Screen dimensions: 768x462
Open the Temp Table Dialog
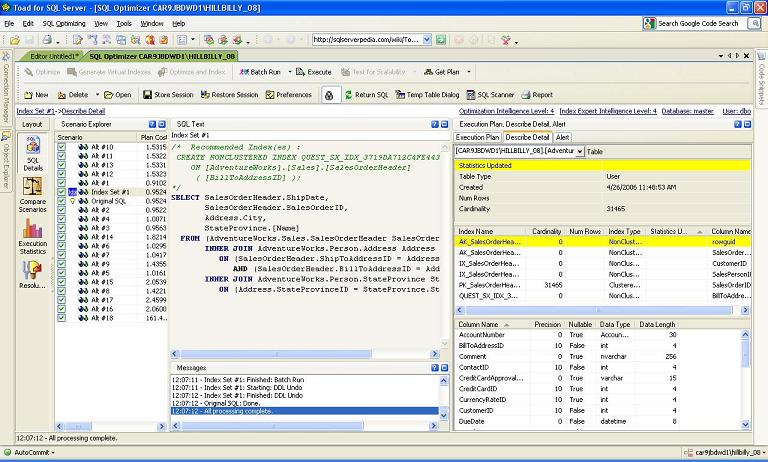[427, 95]
